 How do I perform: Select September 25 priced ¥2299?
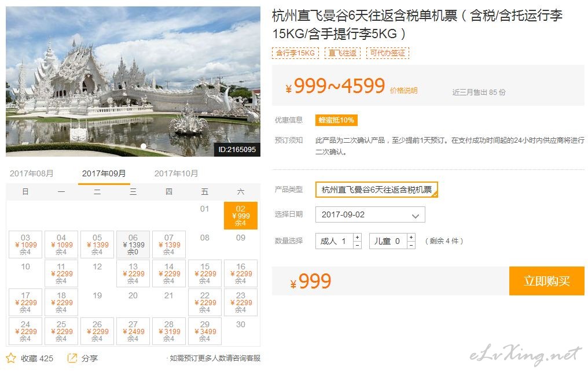point(61,331)
